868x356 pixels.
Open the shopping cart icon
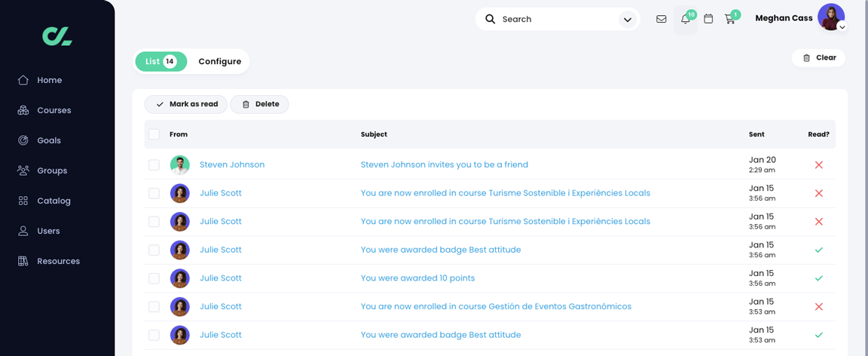click(x=729, y=20)
